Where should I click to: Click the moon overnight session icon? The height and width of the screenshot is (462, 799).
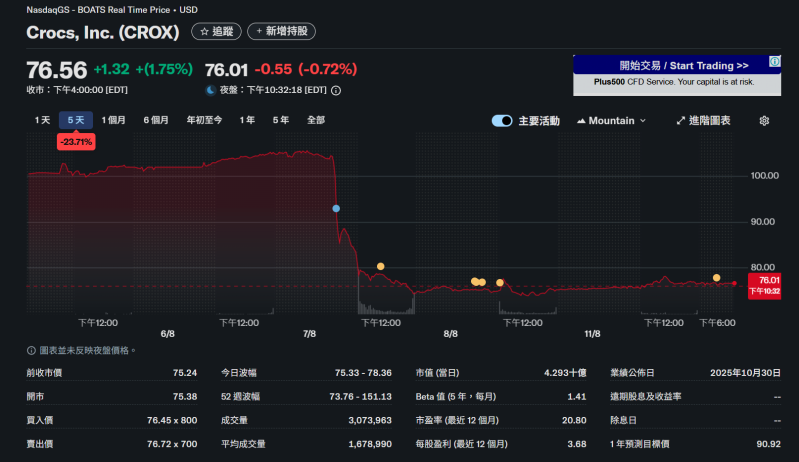(x=211, y=90)
